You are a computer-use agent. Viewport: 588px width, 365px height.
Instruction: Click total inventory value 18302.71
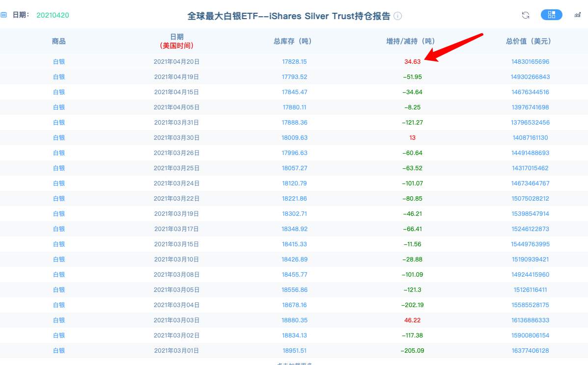[294, 213]
